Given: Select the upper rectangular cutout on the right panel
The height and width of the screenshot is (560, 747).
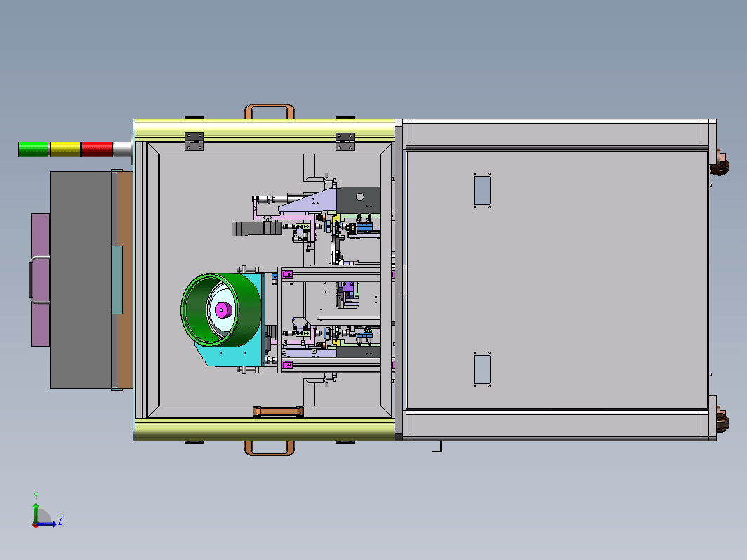Looking at the screenshot, I should pyautogui.click(x=482, y=190).
